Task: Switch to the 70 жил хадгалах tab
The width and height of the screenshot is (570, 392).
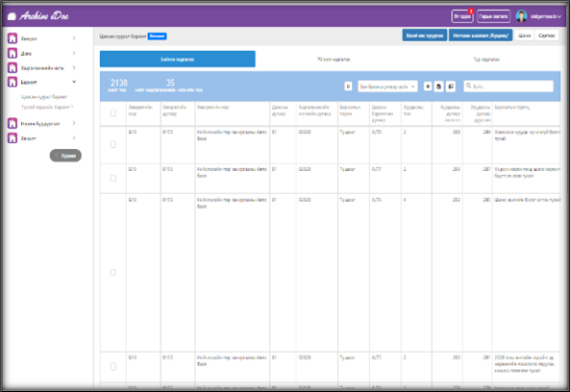Action: coord(334,60)
